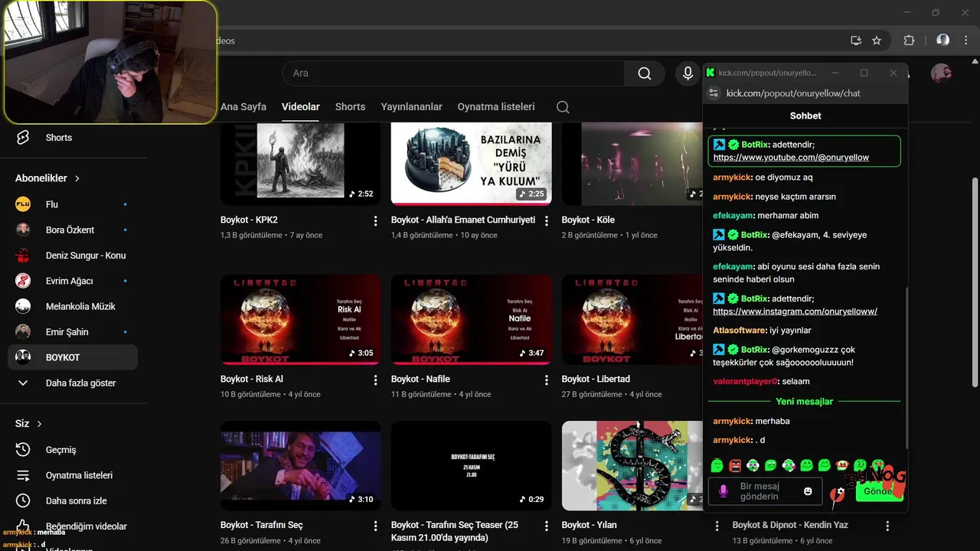The width and height of the screenshot is (980, 551).
Task: Start voice search with the microphone icon
Action: point(688,73)
